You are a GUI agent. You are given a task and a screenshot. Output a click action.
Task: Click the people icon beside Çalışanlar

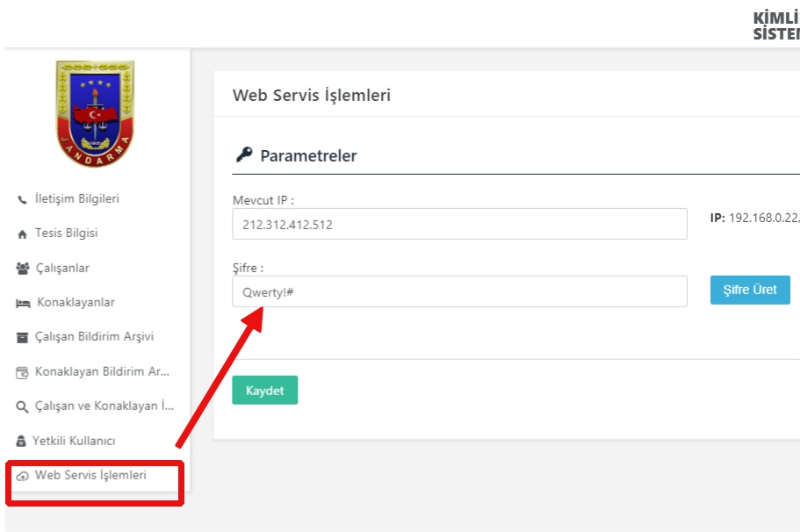[23, 269]
